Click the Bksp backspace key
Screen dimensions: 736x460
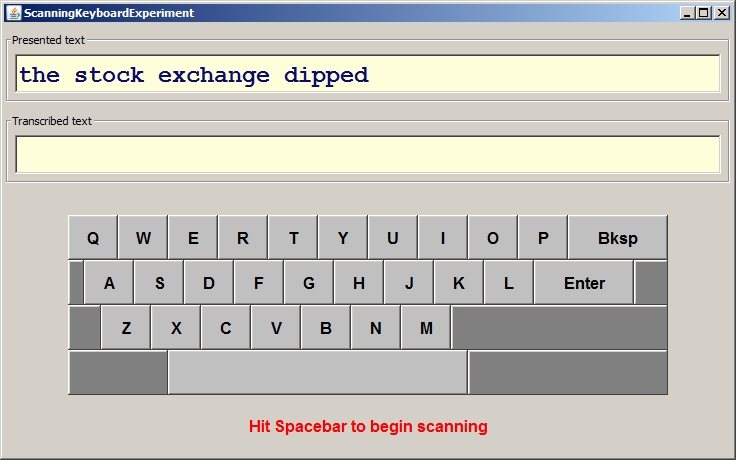(x=617, y=238)
